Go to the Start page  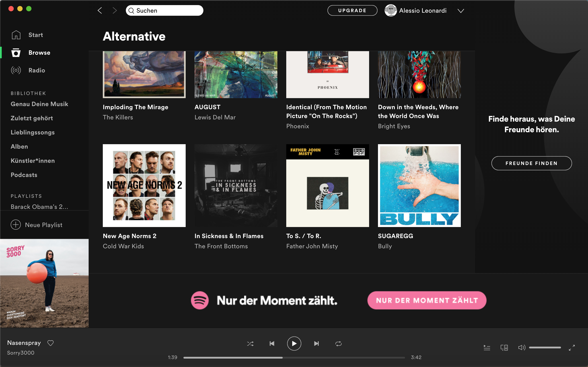(35, 35)
